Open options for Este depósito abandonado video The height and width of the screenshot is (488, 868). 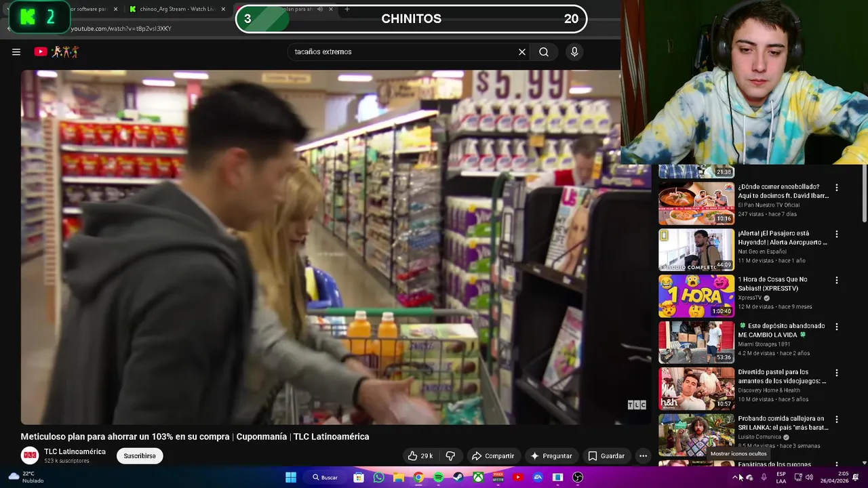pyautogui.click(x=836, y=327)
